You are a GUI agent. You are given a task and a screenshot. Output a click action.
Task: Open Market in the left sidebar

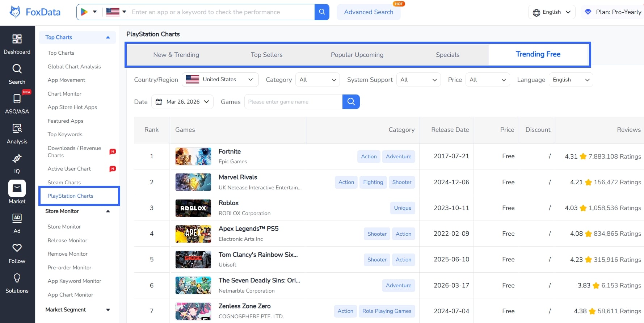[x=17, y=192]
